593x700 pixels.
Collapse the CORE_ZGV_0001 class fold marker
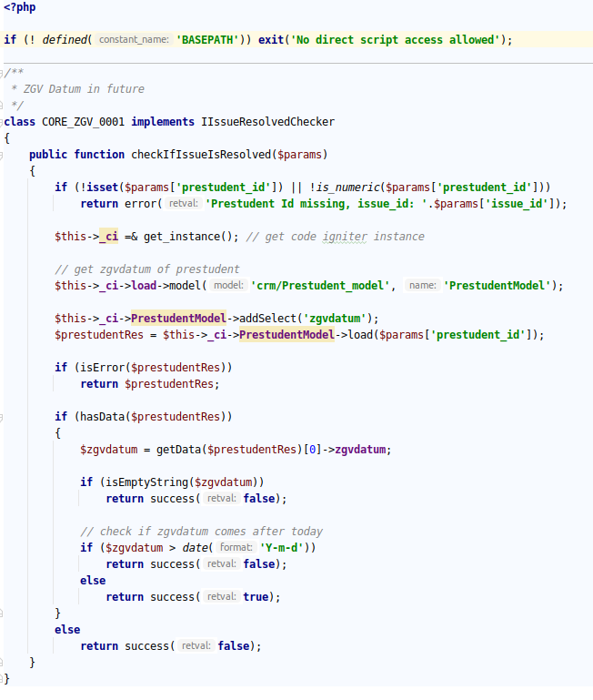click(x=4, y=122)
